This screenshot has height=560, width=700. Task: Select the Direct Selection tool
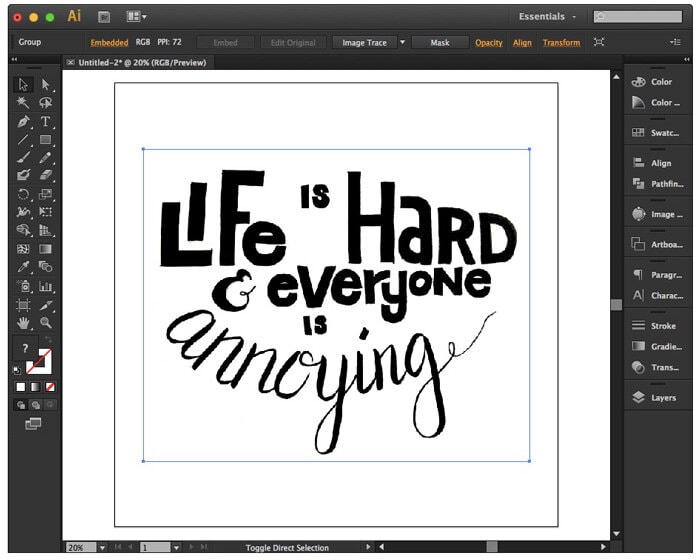45,84
